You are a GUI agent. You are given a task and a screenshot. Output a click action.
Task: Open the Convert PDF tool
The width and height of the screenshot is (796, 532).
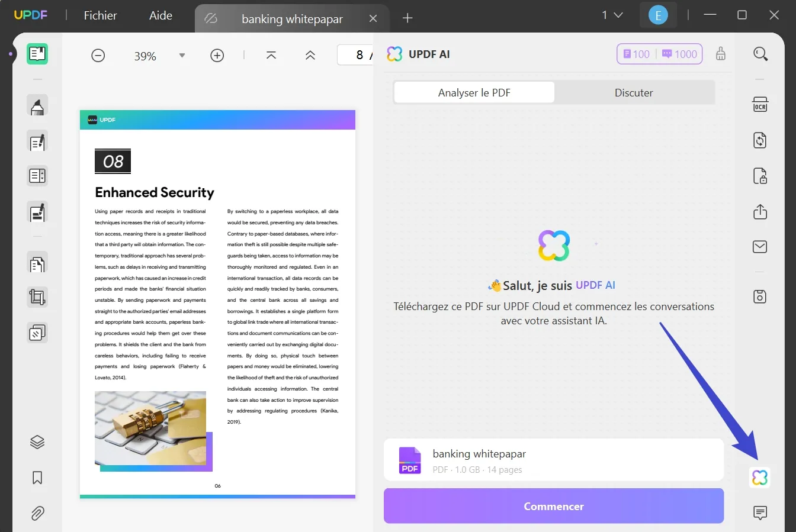click(760, 140)
